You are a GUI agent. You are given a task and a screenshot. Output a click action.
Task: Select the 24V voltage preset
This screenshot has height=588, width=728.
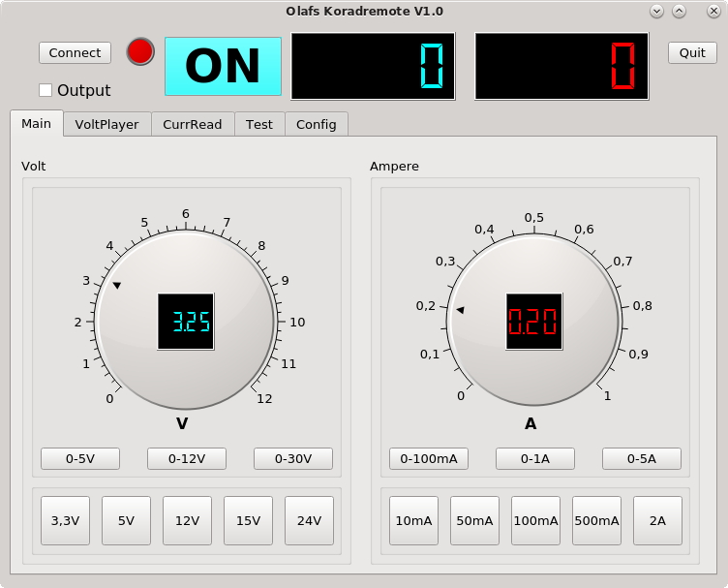[x=309, y=520]
